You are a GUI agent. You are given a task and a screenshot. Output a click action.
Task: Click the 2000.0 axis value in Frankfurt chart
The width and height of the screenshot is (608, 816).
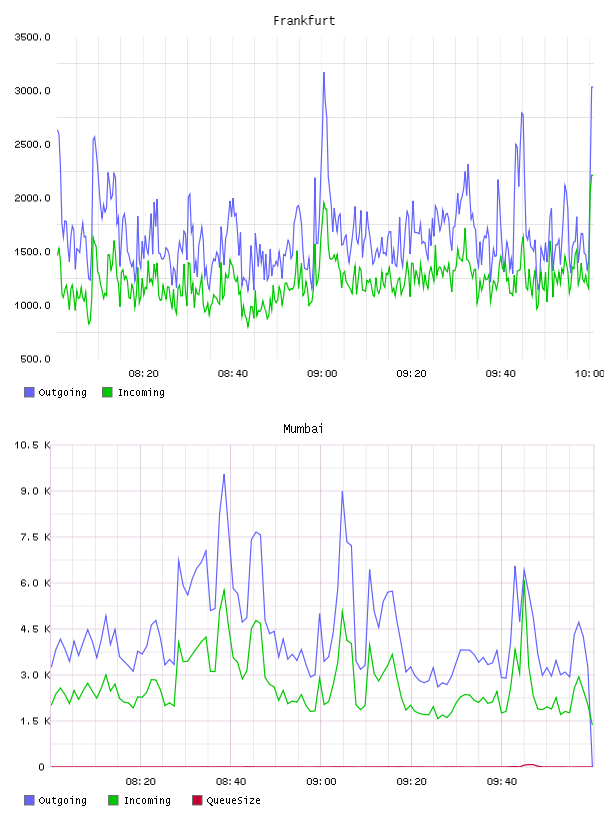pos(32,198)
